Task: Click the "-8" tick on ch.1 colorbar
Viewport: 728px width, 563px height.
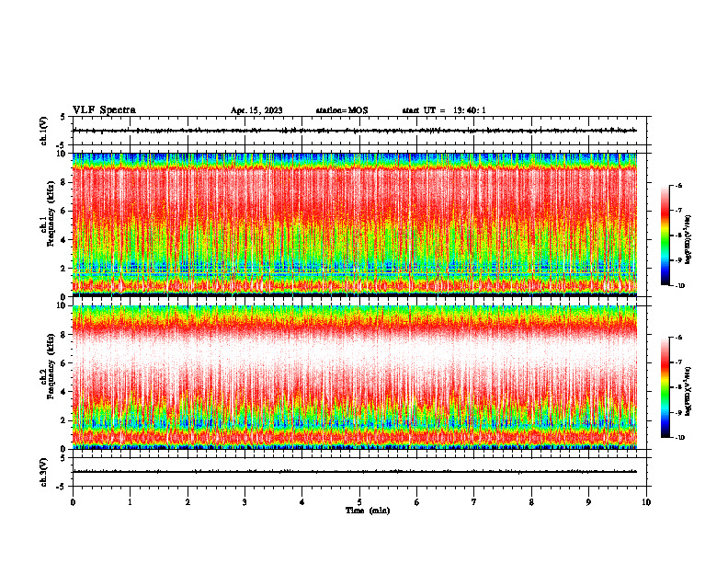Action: (678, 236)
